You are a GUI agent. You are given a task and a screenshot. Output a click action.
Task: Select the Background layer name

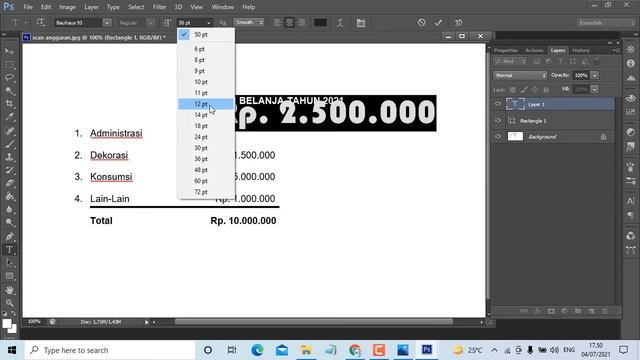(542, 137)
